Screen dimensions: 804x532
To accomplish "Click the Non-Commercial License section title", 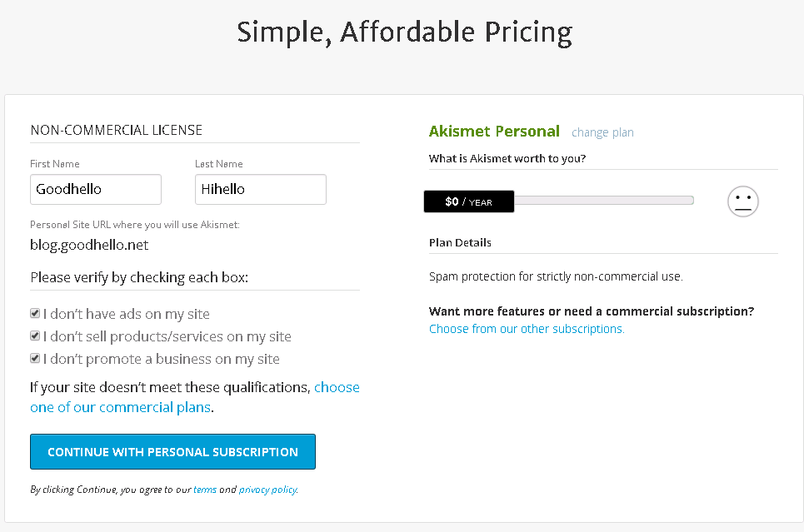I will [x=117, y=130].
